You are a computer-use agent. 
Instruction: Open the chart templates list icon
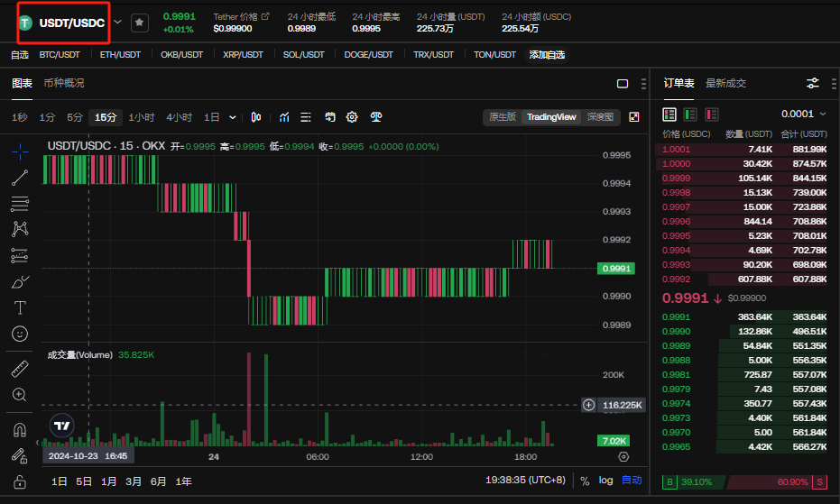coord(306,117)
